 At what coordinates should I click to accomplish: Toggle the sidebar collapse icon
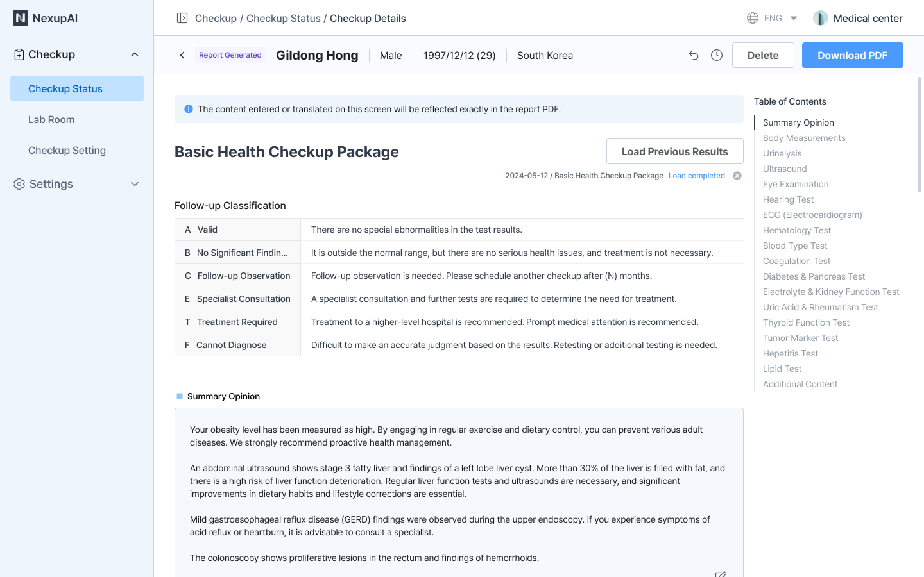[182, 18]
